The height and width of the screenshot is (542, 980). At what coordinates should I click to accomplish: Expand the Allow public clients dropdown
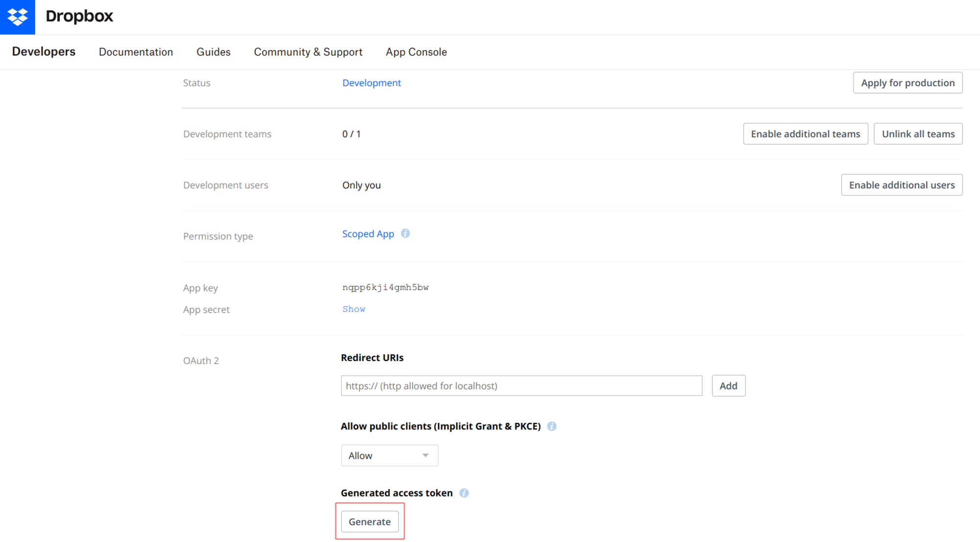(x=390, y=456)
